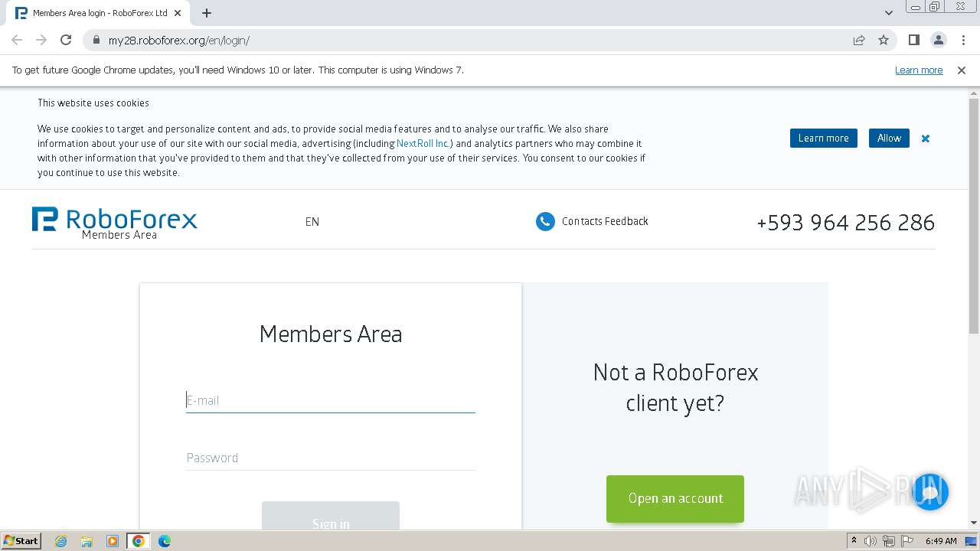The image size is (980, 551).
Task: Click the phone icon beside Contacts
Action: pos(545,222)
